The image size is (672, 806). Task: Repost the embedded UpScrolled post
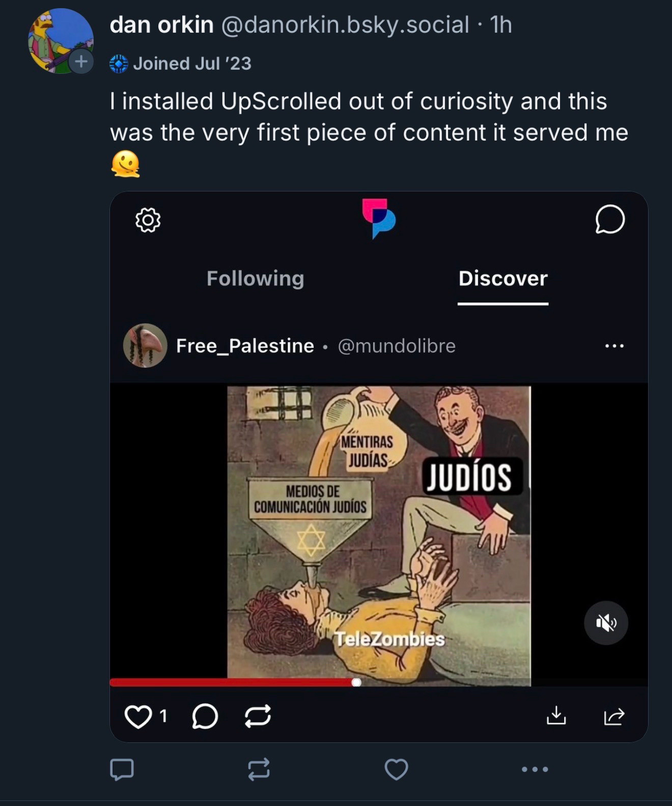tap(258, 716)
